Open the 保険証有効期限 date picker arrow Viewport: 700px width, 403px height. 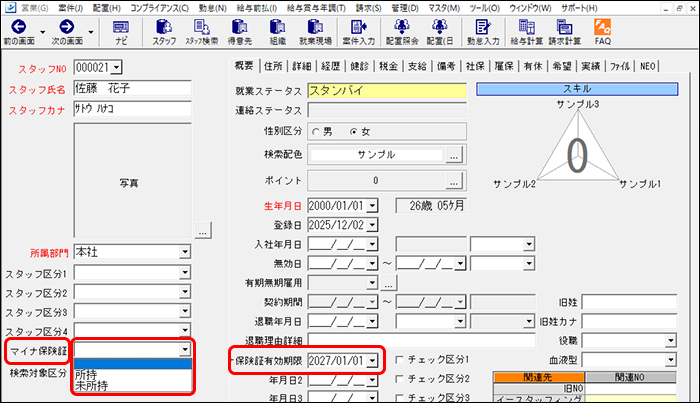372,361
